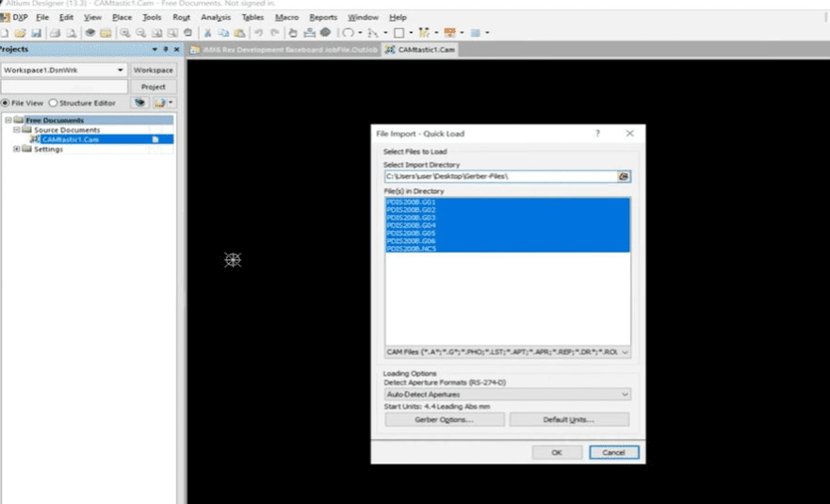Click OK in File Import dialog

pyautogui.click(x=557, y=452)
